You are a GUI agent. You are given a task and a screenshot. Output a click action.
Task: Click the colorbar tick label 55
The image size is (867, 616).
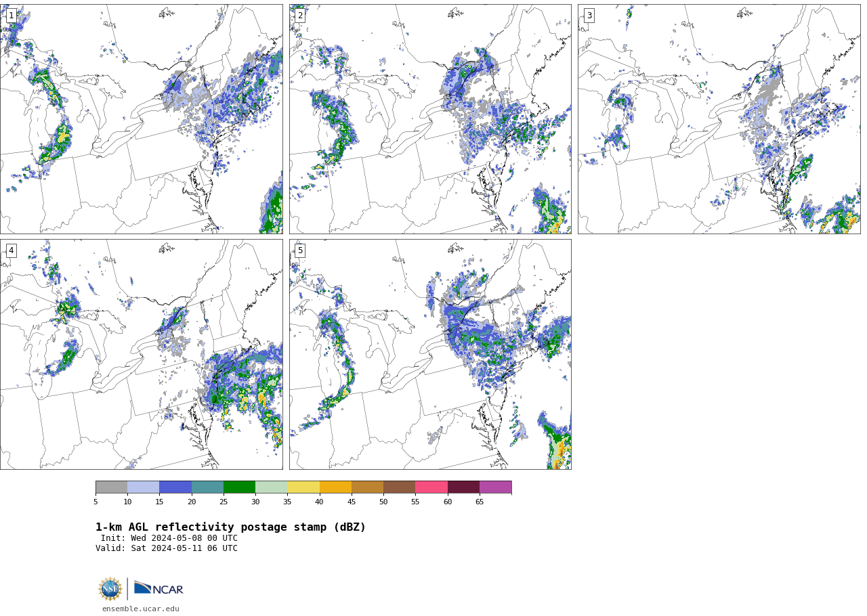click(415, 502)
